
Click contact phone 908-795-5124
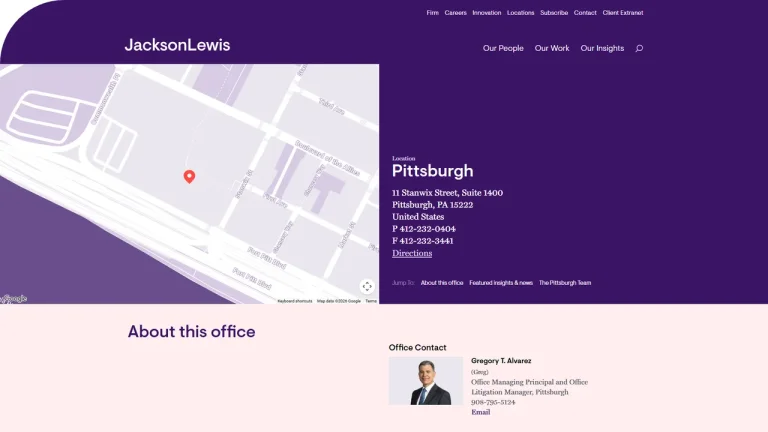(493, 402)
